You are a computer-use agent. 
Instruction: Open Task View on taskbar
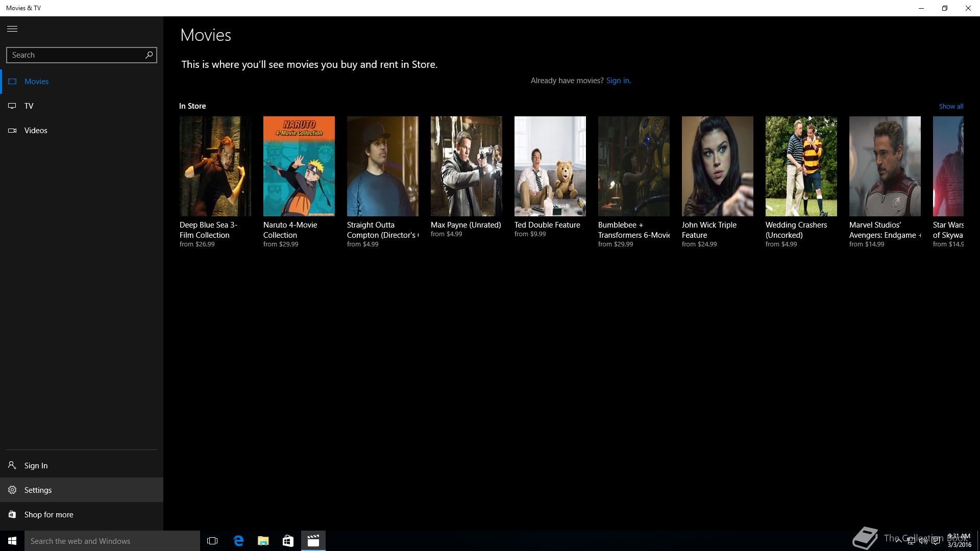(x=212, y=541)
